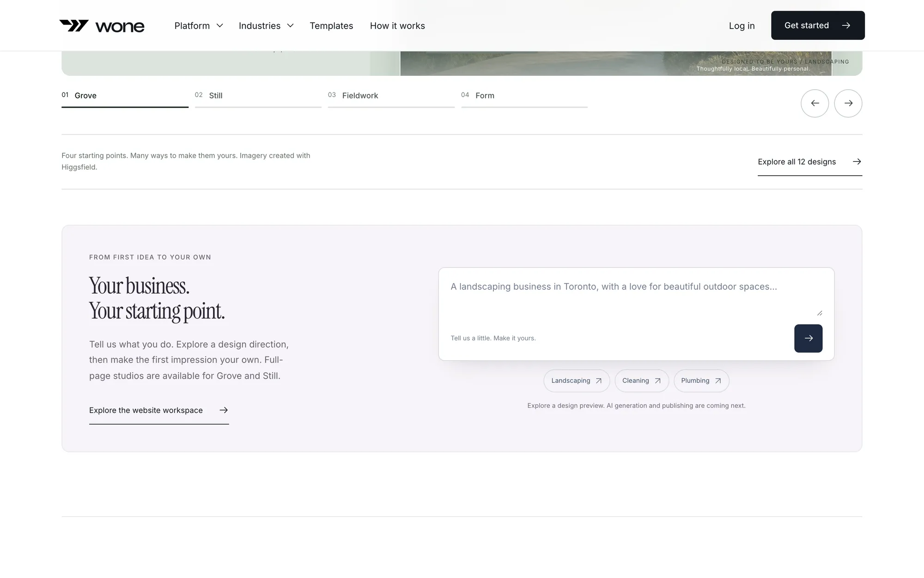Click the Log in link
Image resolution: width=924 pixels, height=578 pixels.
coord(742,26)
